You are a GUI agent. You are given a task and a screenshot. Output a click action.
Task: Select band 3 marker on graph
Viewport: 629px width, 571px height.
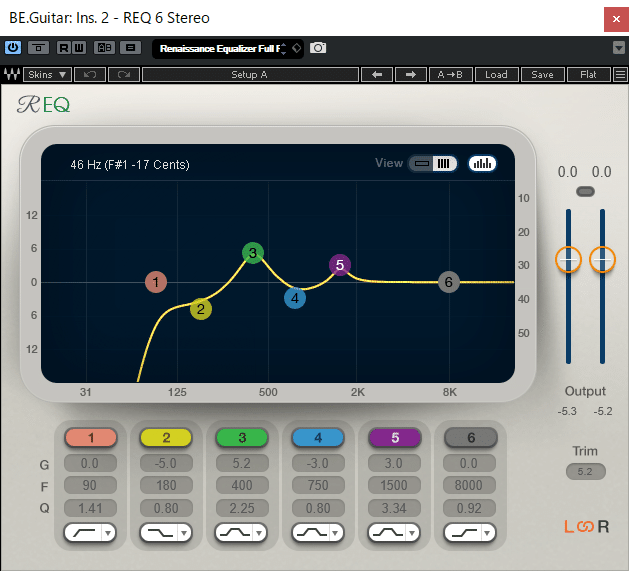253,253
